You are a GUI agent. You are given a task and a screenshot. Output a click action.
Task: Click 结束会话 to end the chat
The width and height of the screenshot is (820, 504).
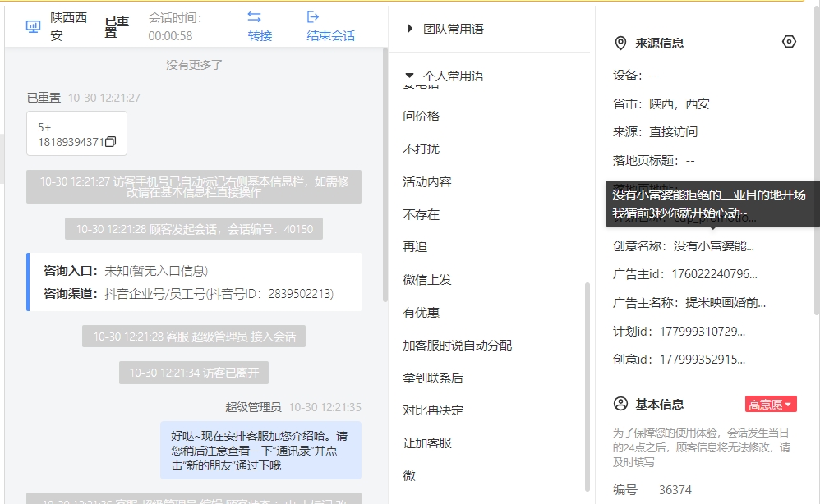pos(330,35)
